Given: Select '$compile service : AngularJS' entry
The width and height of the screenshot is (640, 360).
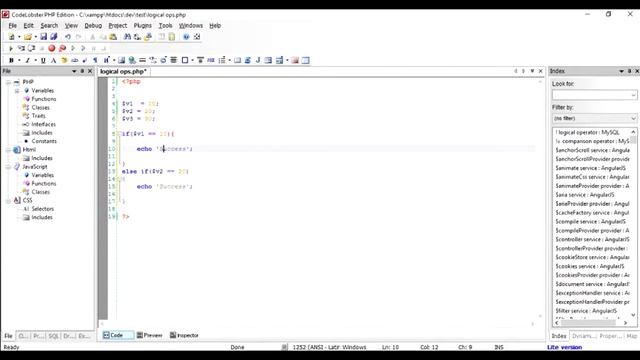Looking at the screenshot, I should coord(590,222).
